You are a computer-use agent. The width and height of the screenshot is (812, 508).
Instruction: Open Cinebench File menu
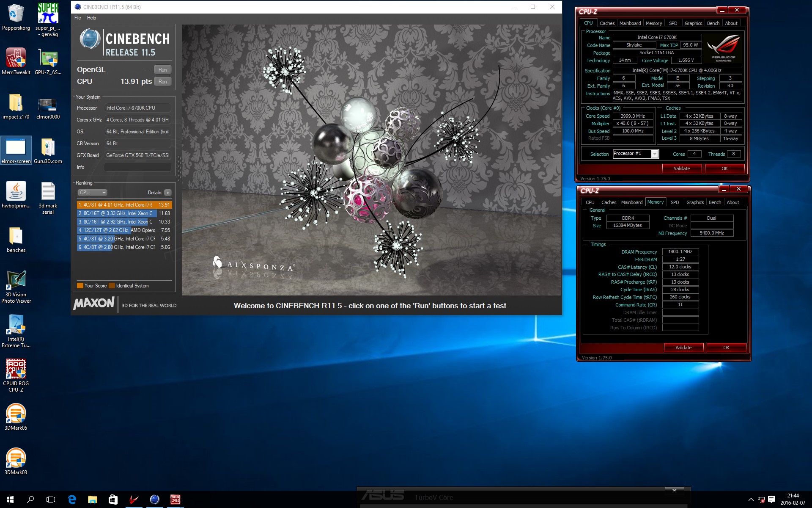pyautogui.click(x=78, y=18)
